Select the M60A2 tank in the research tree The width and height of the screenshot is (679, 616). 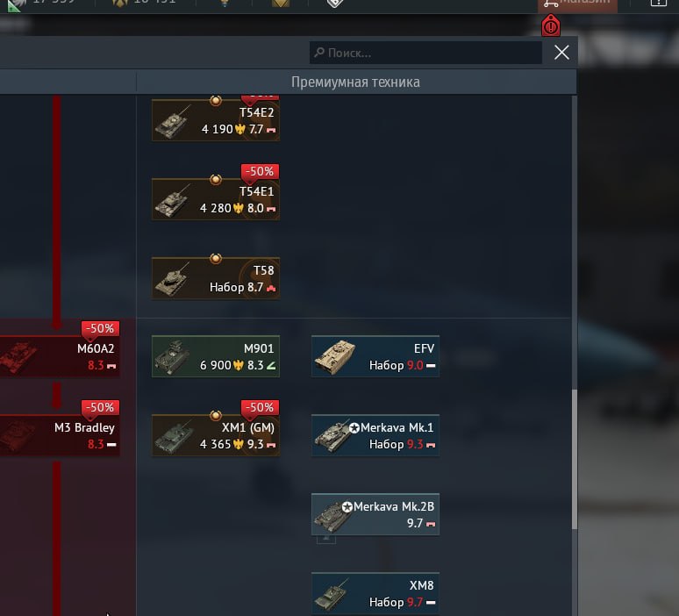click(x=60, y=356)
